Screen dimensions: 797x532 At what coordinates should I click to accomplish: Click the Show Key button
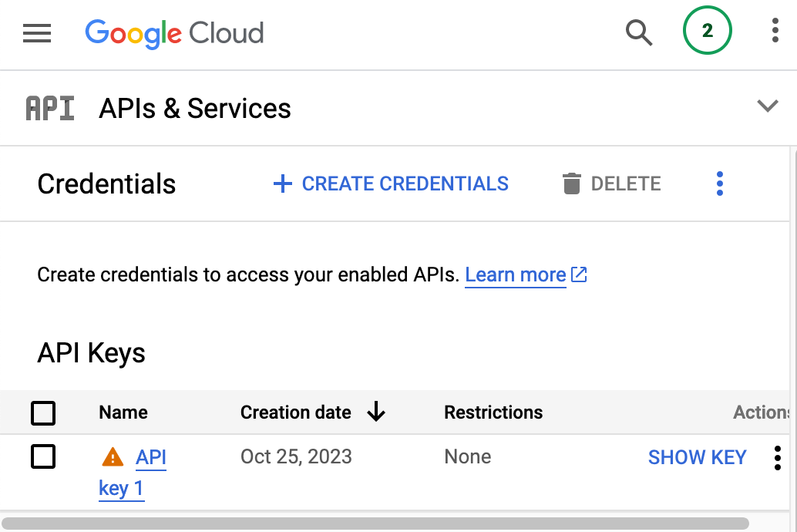click(x=697, y=457)
